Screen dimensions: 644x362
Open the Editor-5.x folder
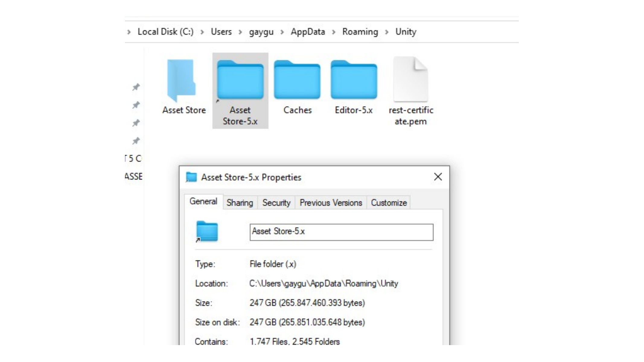[x=354, y=87]
